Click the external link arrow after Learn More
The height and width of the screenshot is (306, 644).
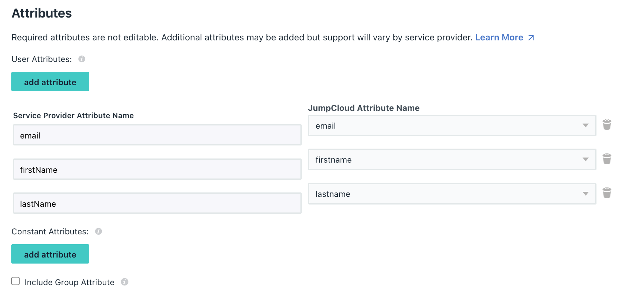tap(531, 38)
